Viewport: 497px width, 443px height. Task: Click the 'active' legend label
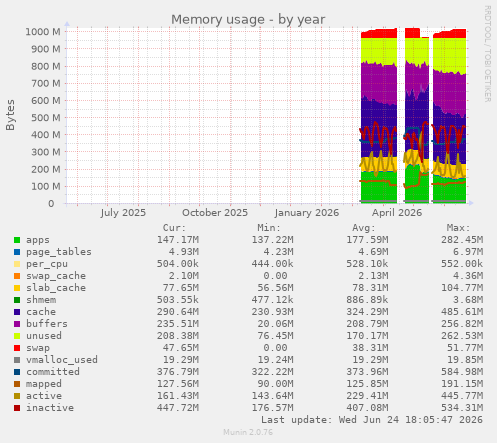coord(44,396)
